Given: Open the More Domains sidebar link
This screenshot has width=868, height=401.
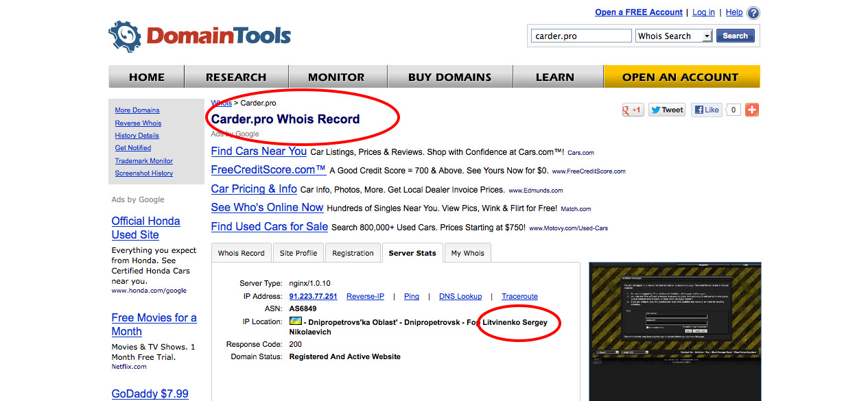Looking at the screenshot, I should click(137, 110).
